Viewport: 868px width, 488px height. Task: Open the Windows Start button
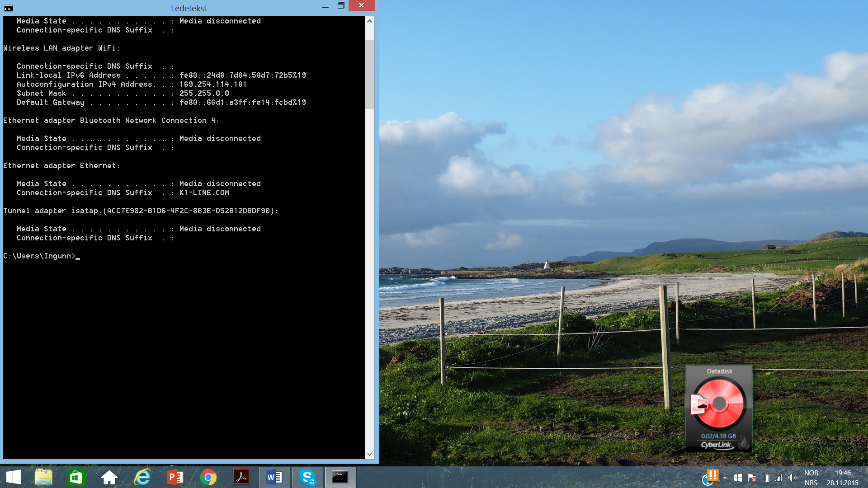pyautogui.click(x=14, y=477)
